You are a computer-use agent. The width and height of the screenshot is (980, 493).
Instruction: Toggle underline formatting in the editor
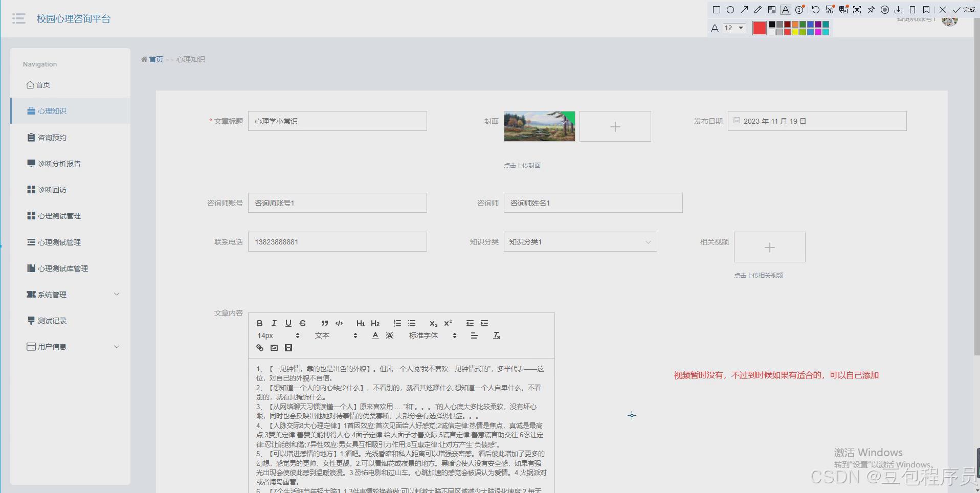(x=288, y=323)
